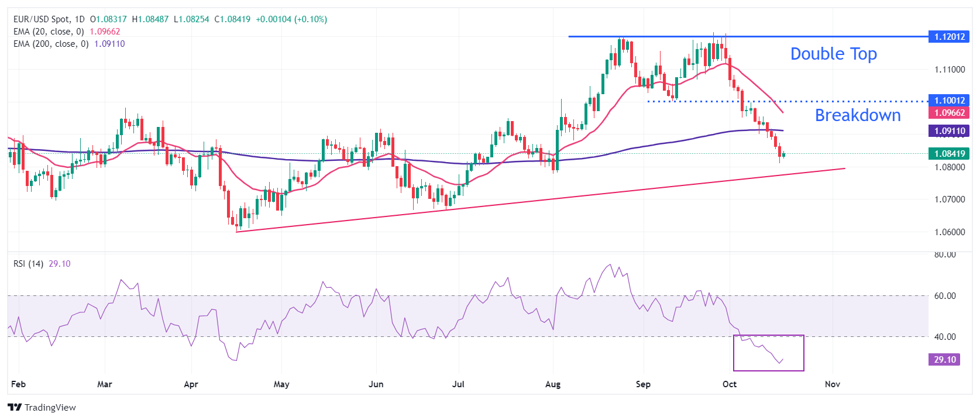This screenshot has width=980, height=420.
Task: Click the +0.00104 (+0.10%) change value
Action: (291, 19)
